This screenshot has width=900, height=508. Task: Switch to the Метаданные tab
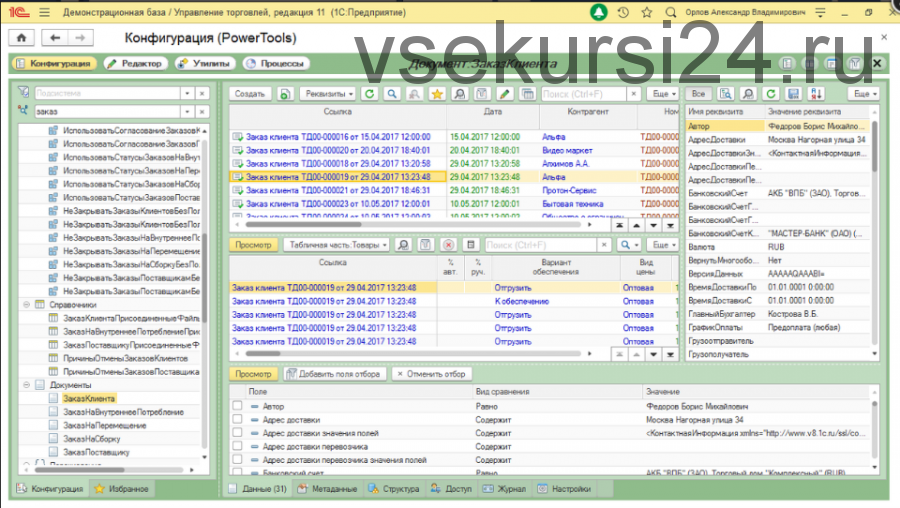pyautogui.click(x=329, y=489)
